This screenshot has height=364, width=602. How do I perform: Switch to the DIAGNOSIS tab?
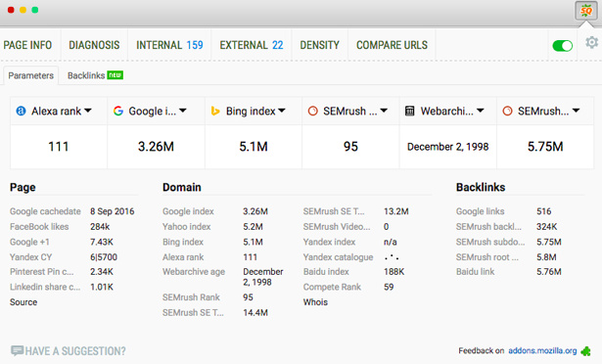pyautogui.click(x=94, y=45)
